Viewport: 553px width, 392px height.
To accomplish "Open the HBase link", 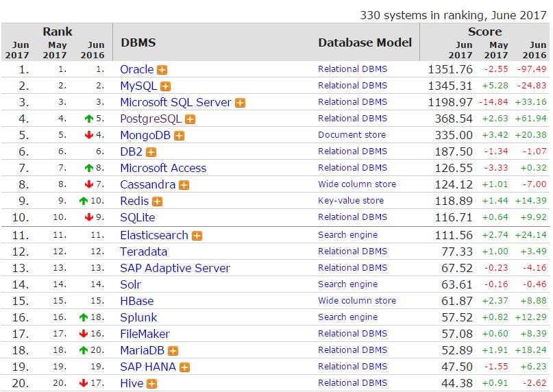I will pyautogui.click(x=137, y=301).
